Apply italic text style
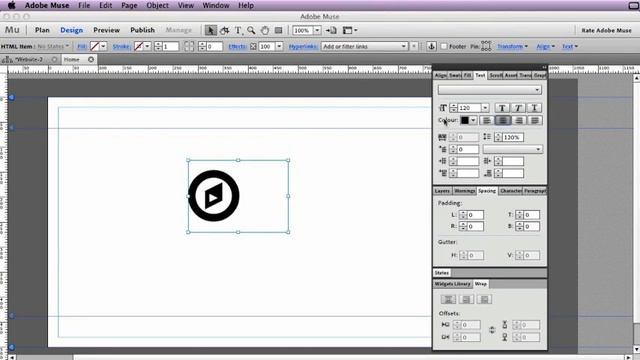The image size is (640, 360). 518,108
